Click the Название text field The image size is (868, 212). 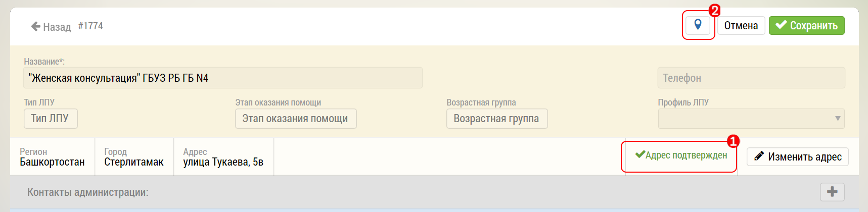222,78
